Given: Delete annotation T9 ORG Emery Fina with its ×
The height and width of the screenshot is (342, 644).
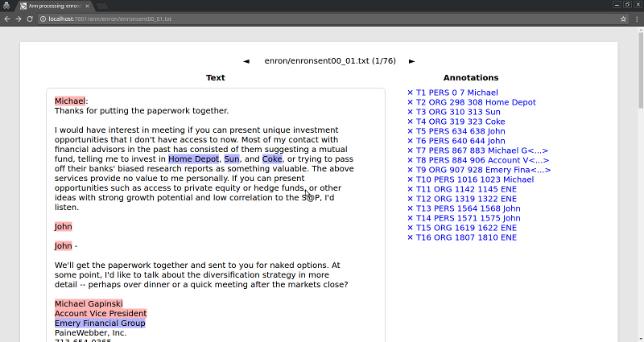Looking at the screenshot, I should point(410,170).
